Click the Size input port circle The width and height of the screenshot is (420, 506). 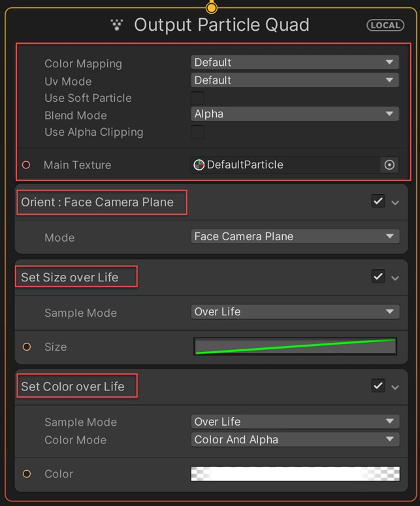pyautogui.click(x=27, y=347)
